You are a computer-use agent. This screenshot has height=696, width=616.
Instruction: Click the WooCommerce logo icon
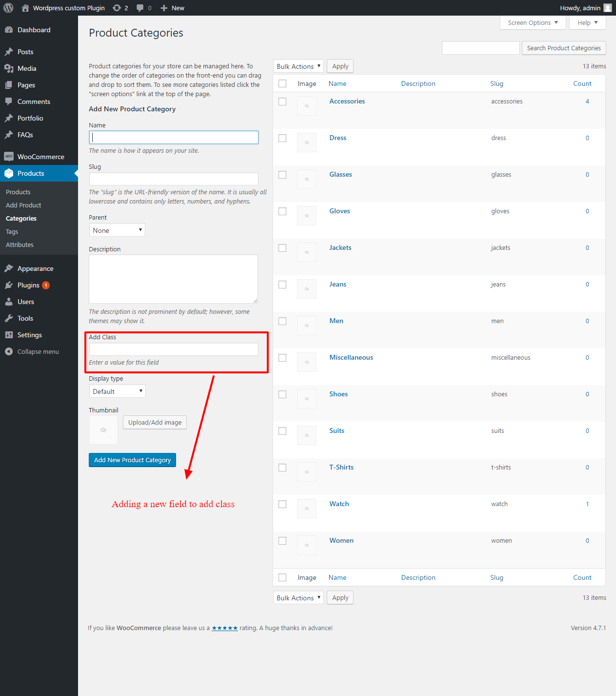[9, 157]
